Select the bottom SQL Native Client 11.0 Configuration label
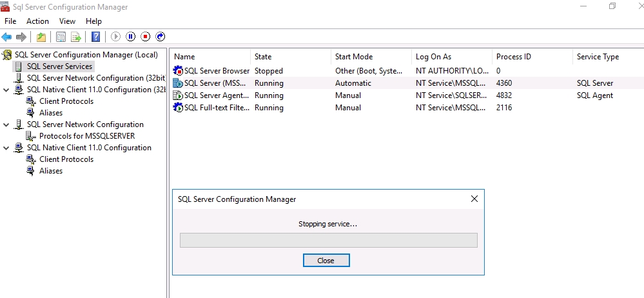 click(89, 148)
